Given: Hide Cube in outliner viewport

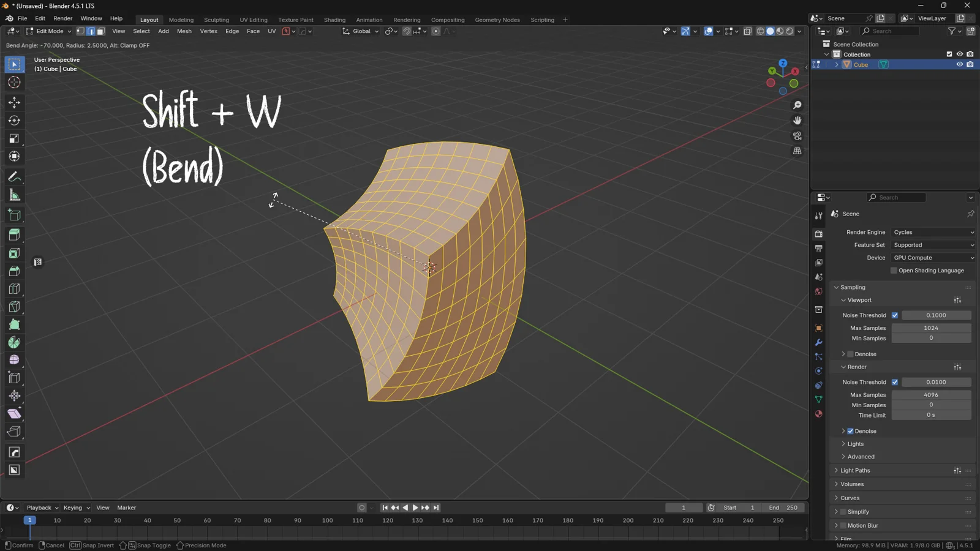Looking at the screenshot, I should tap(960, 64).
